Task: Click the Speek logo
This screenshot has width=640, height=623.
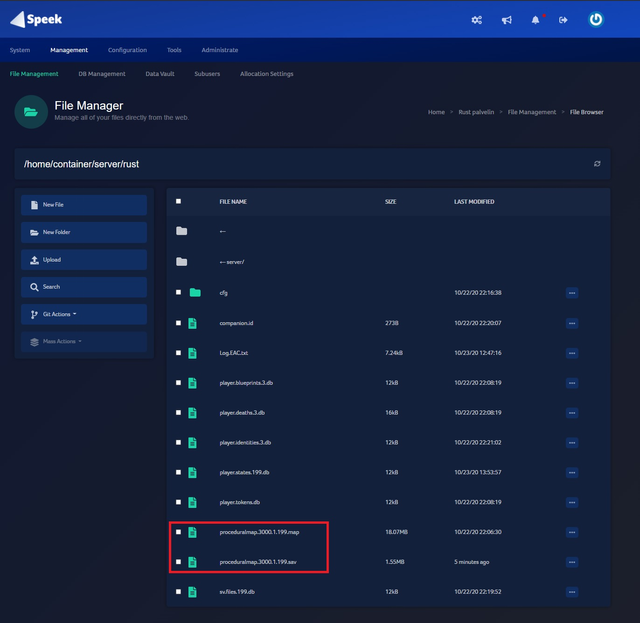Action: point(36,19)
